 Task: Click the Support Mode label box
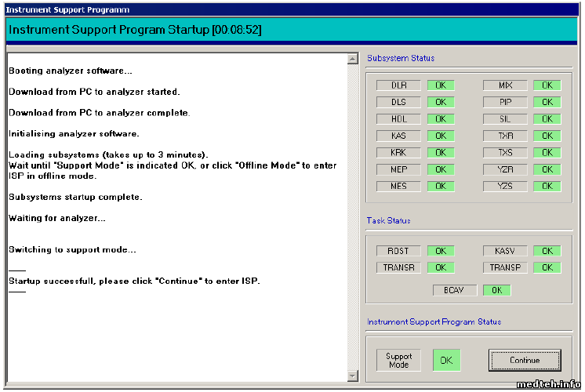(398, 360)
